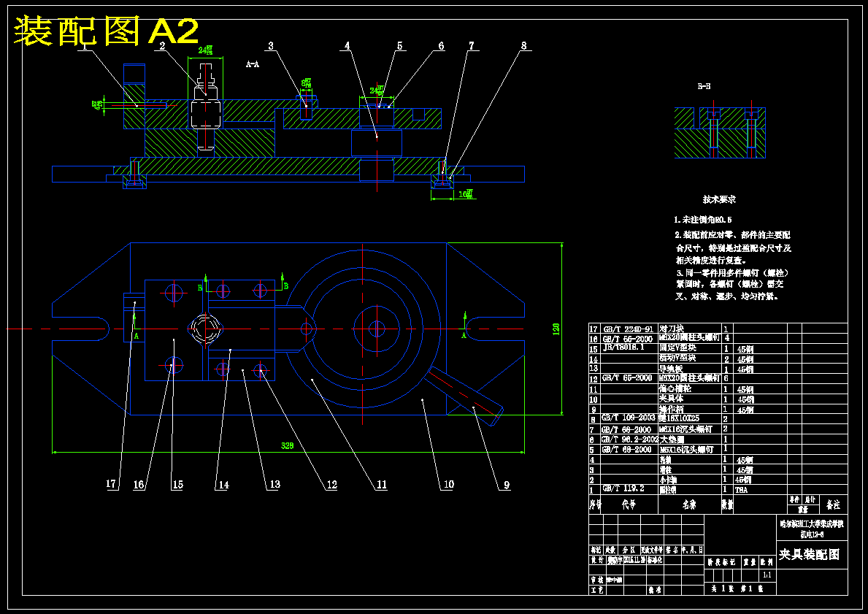Click balloon number '4' above the section view
The width and height of the screenshot is (868, 614).
coord(347,45)
